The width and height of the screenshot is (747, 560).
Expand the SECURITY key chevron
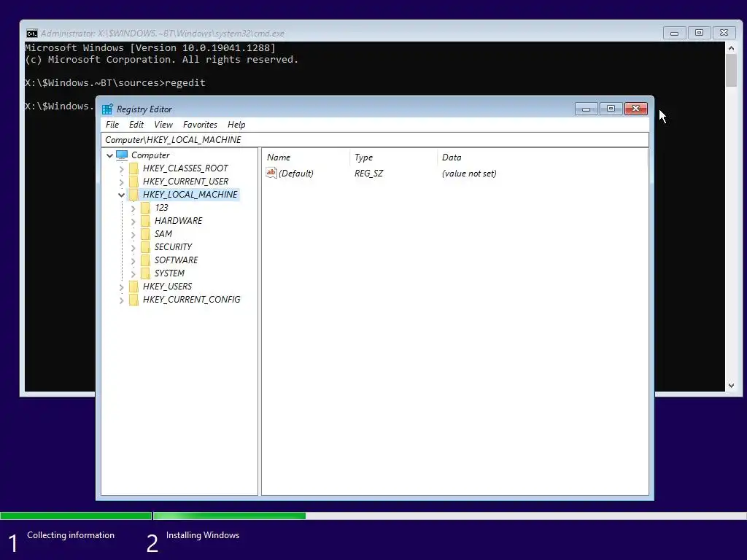133,247
